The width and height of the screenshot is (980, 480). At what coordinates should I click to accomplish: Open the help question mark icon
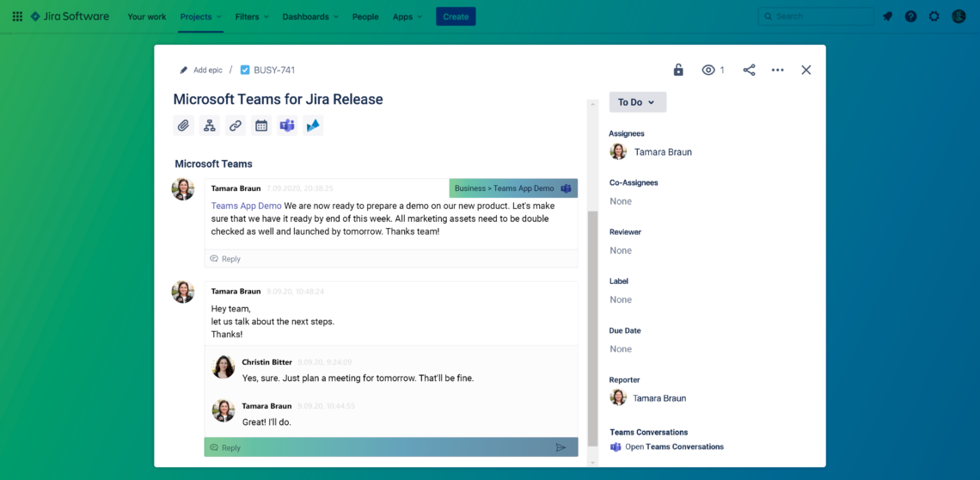[910, 16]
